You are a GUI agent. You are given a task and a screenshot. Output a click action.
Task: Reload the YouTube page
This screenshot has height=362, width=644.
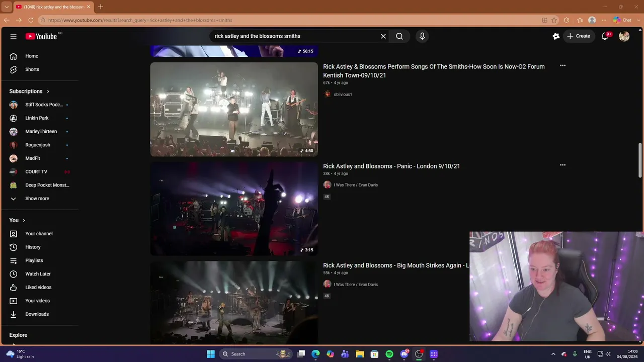[x=31, y=20]
